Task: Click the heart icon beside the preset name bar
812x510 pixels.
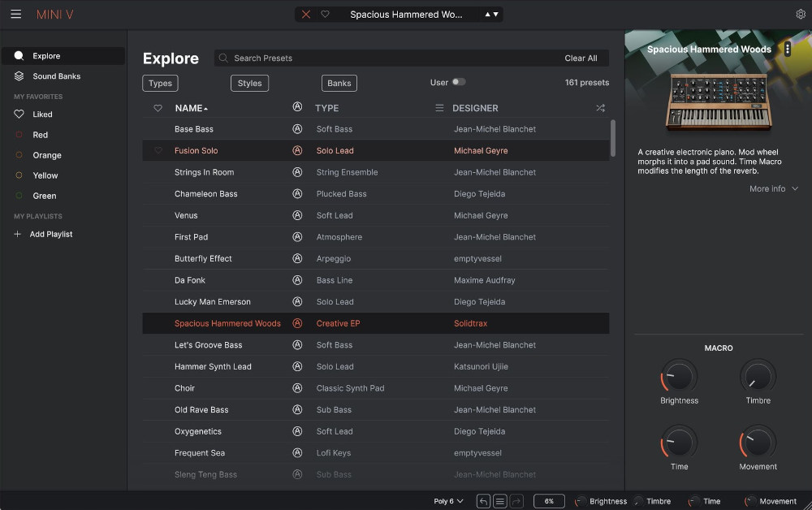Action: (326, 14)
